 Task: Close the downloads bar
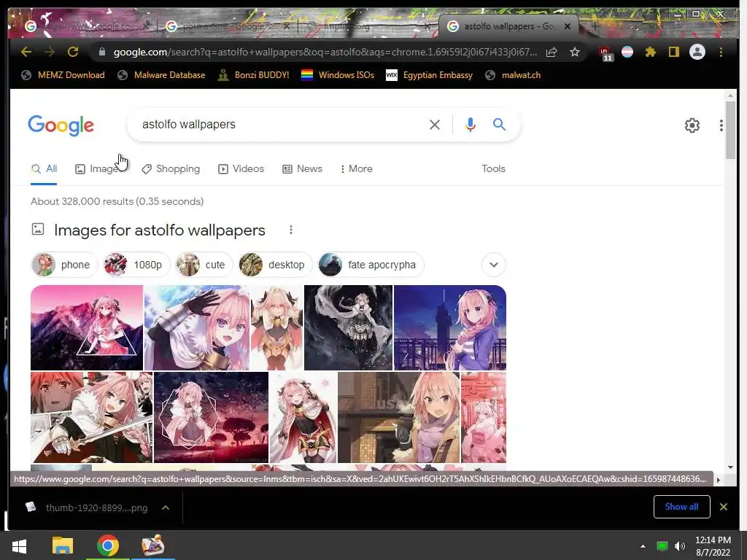tap(723, 507)
